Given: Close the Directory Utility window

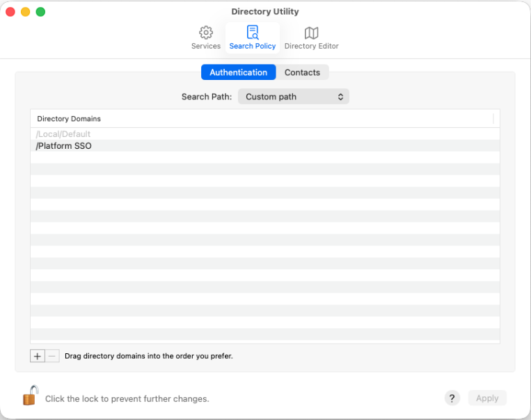Looking at the screenshot, I should point(10,12).
